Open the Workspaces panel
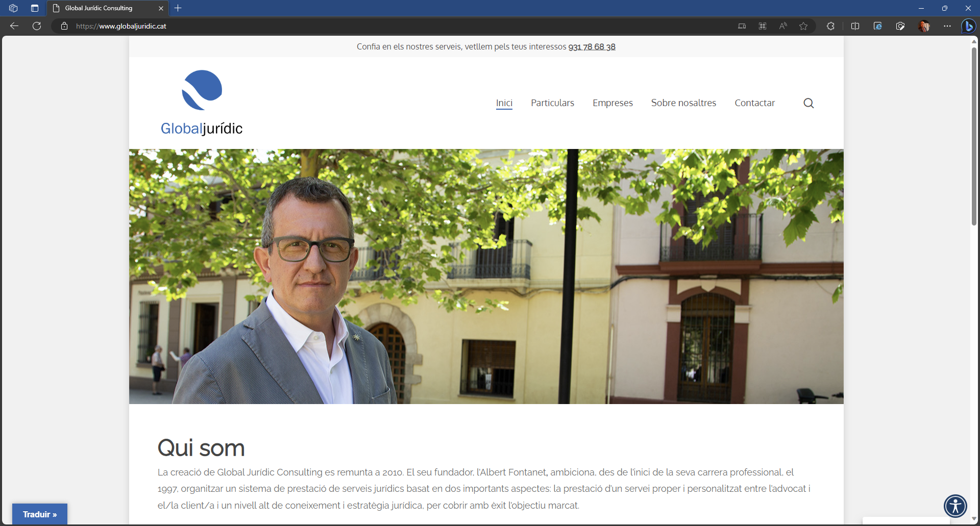This screenshot has height=526, width=980. [13, 8]
